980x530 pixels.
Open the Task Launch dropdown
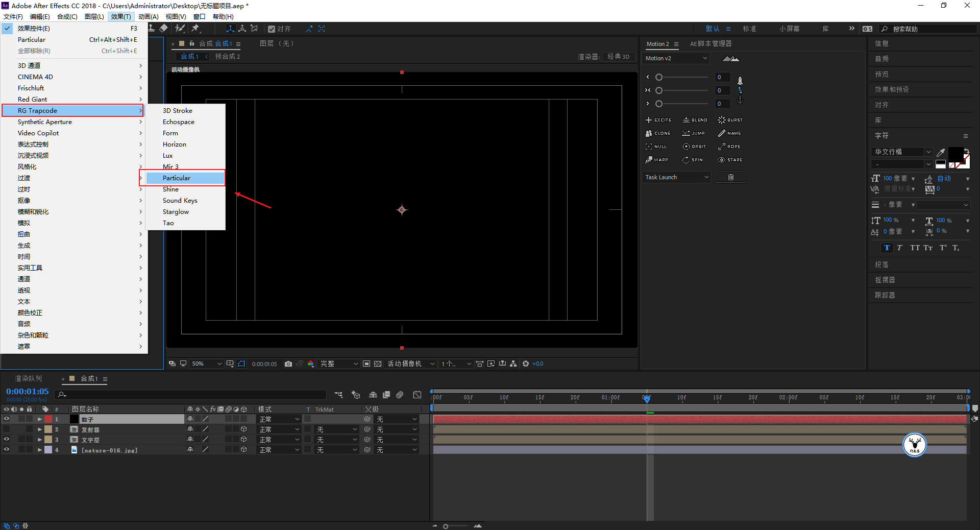(x=676, y=177)
